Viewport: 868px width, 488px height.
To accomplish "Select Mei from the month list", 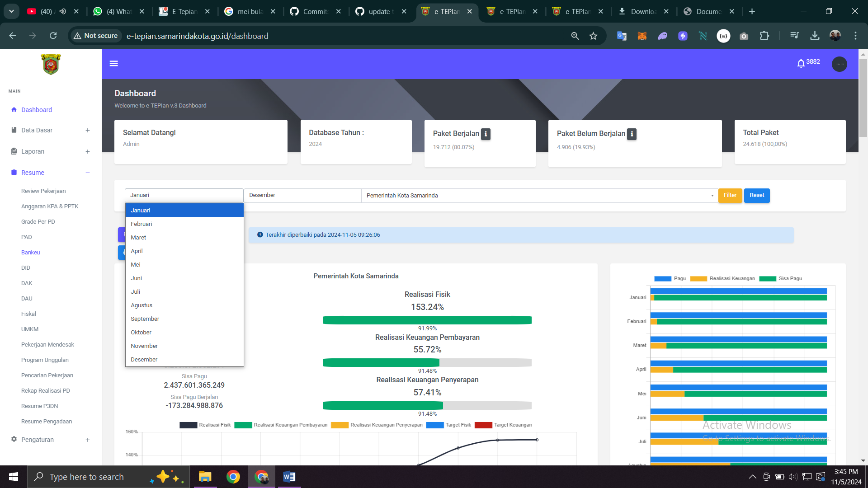I will pyautogui.click(x=136, y=265).
